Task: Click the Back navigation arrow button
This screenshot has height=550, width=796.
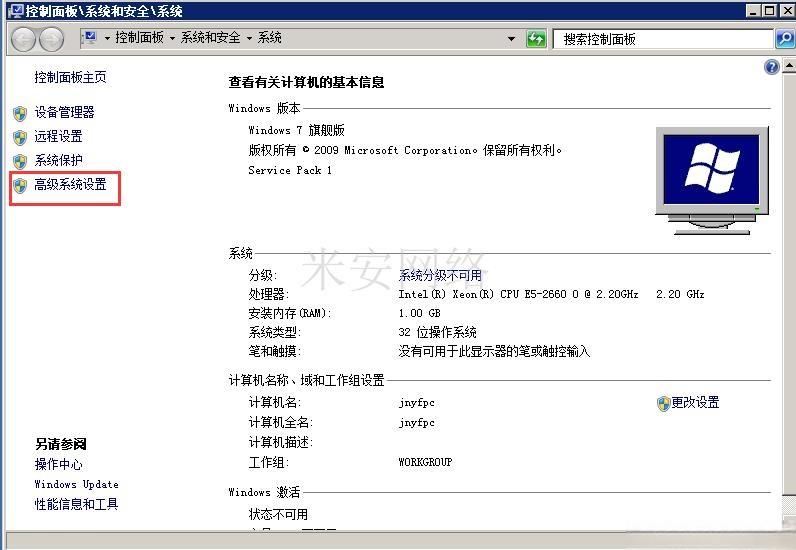Action: [x=24, y=39]
